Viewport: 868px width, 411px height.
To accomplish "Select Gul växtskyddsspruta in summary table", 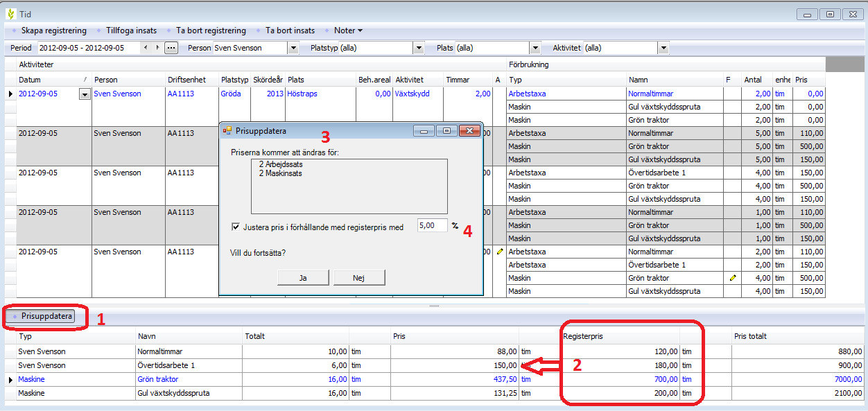I will coord(173,393).
